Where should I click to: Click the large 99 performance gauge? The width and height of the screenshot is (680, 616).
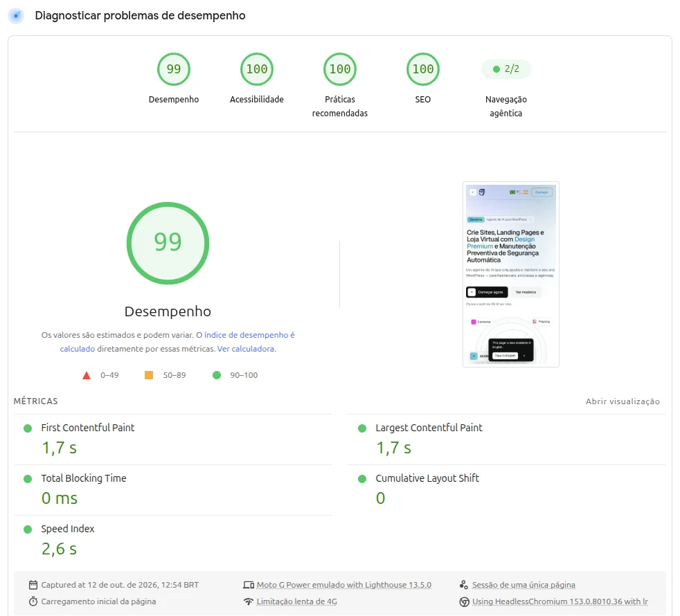point(168,243)
